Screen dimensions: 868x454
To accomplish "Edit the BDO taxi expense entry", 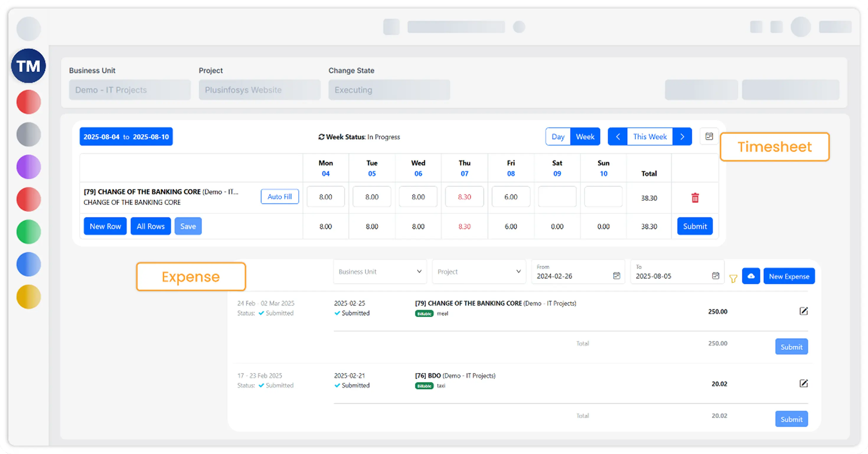I will point(804,383).
